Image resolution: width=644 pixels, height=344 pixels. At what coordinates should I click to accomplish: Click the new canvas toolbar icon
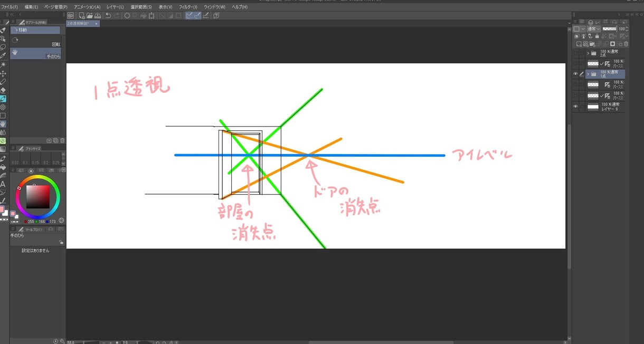(x=82, y=16)
